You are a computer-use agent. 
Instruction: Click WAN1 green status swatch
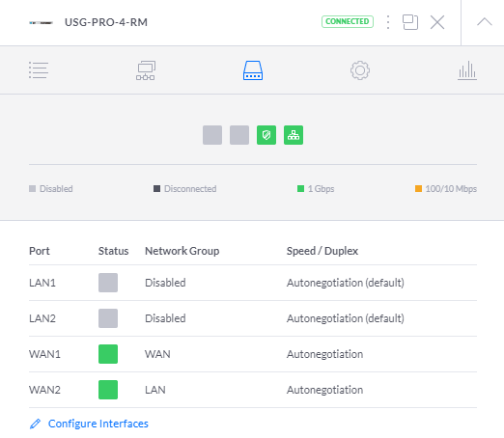point(108,354)
